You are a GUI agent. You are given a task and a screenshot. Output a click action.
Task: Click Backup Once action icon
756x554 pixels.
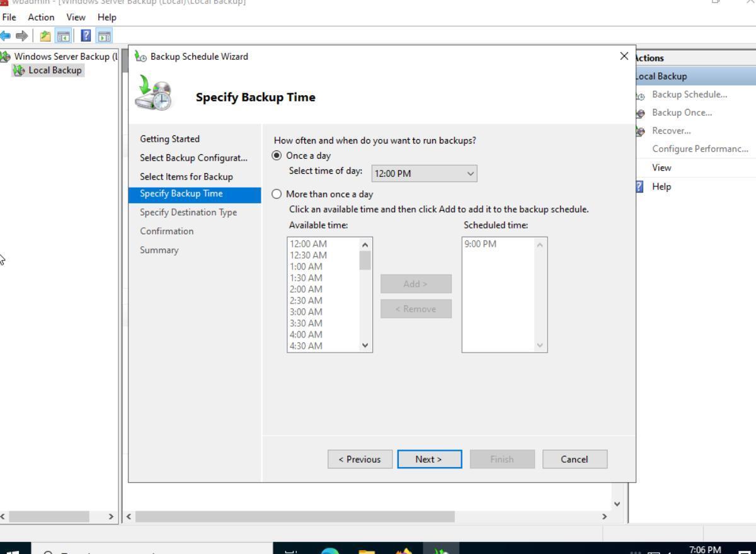point(641,113)
